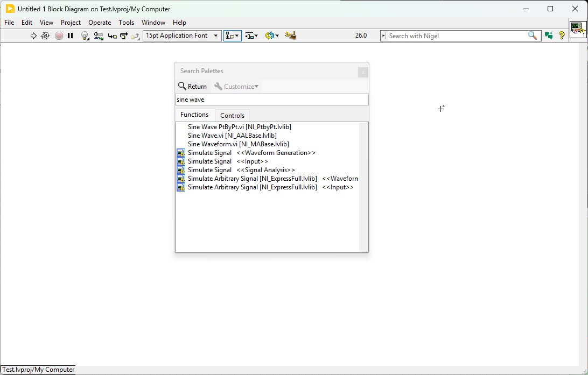Image resolution: width=588 pixels, height=375 pixels.
Task: Click Test.lvproj/My Computer status label
Action: pos(38,370)
